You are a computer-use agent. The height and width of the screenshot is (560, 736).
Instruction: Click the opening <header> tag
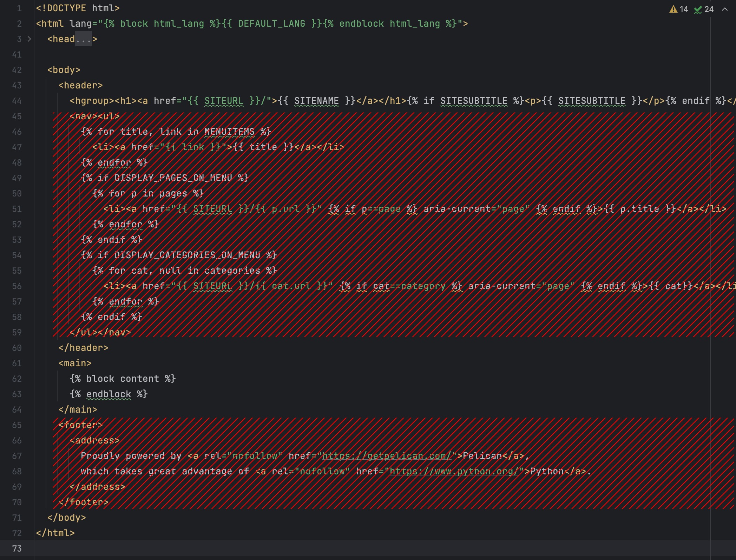(x=81, y=85)
